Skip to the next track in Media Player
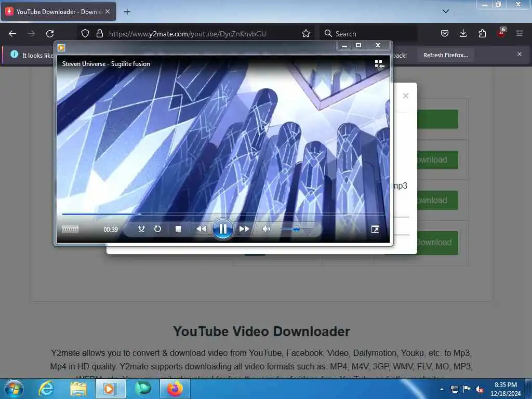This screenshot has width=532, height=399. point(244,229)
